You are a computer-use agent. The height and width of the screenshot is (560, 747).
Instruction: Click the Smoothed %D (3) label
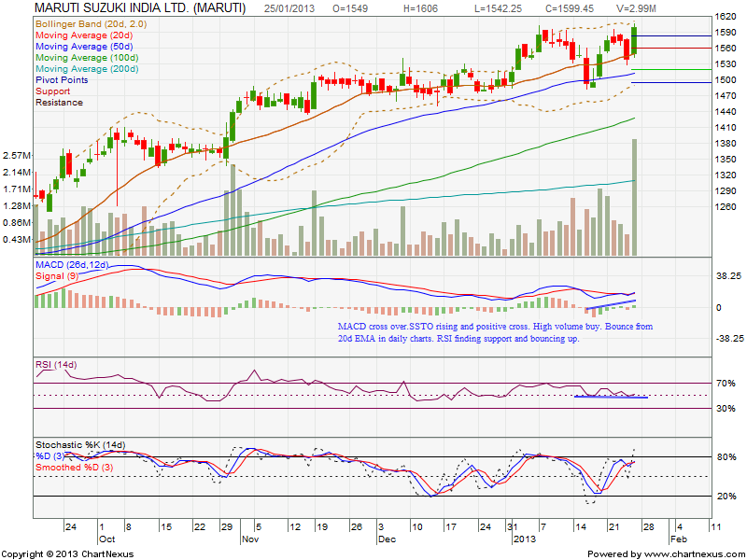(x=75, y=468)
